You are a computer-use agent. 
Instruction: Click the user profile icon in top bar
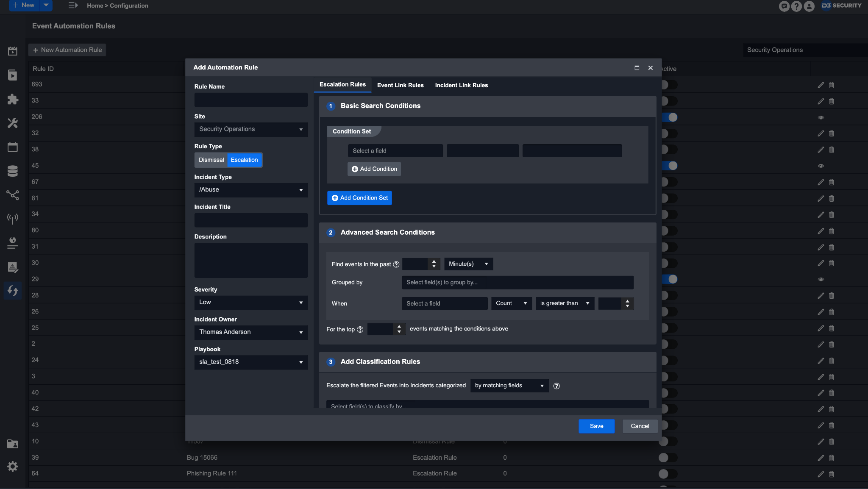[x=809, y=6]
